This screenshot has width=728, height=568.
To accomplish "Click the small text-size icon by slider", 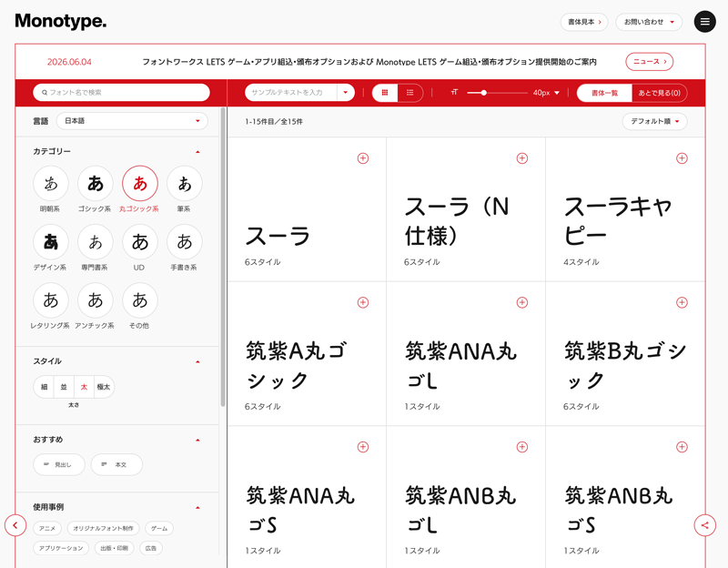I will click(x=454, y=93).
